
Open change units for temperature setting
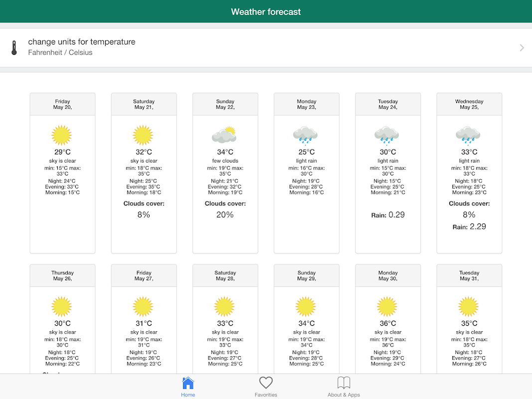(x=266, y=47)
